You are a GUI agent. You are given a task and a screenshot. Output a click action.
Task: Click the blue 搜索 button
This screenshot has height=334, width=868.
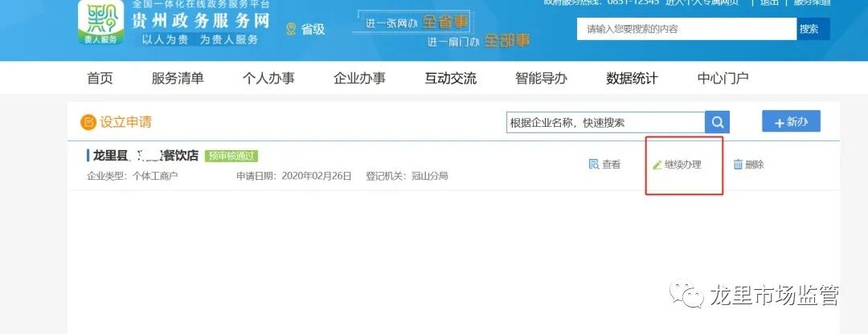pos(813,30)
